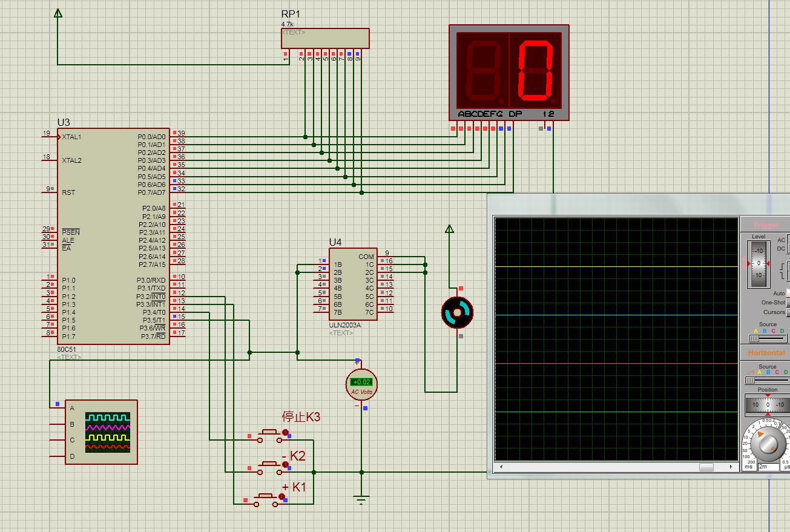790x532 pixels.
Task: Click the oscilloscope horizontal scrollbar thumb
Action: [706, 467]
